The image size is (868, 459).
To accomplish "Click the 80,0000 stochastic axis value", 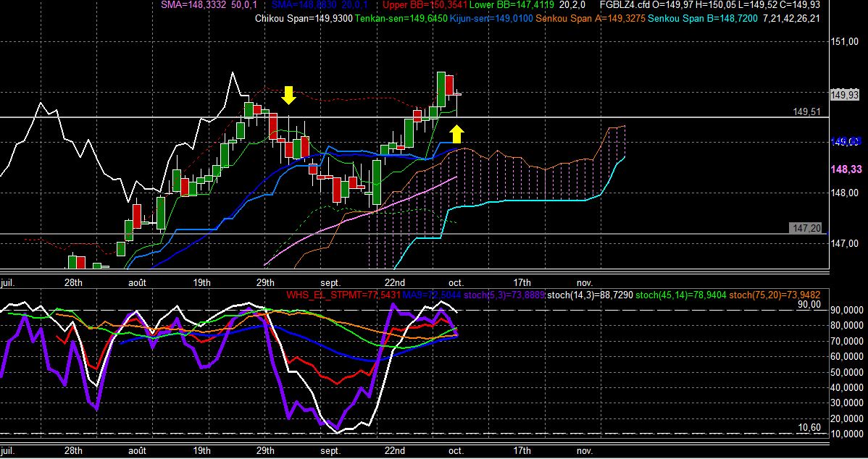I will point(846,325).
